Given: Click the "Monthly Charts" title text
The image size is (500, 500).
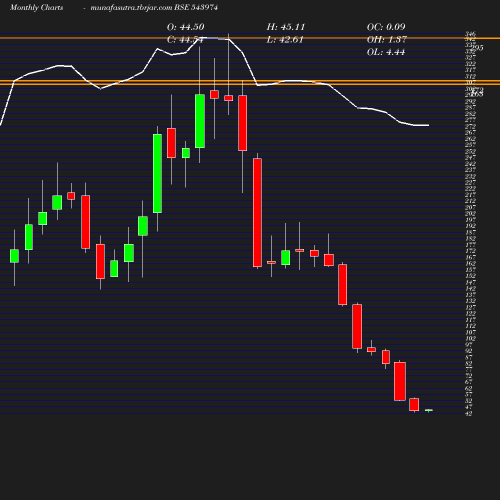Looking at the screenshot, I should (x=37, y=7).
